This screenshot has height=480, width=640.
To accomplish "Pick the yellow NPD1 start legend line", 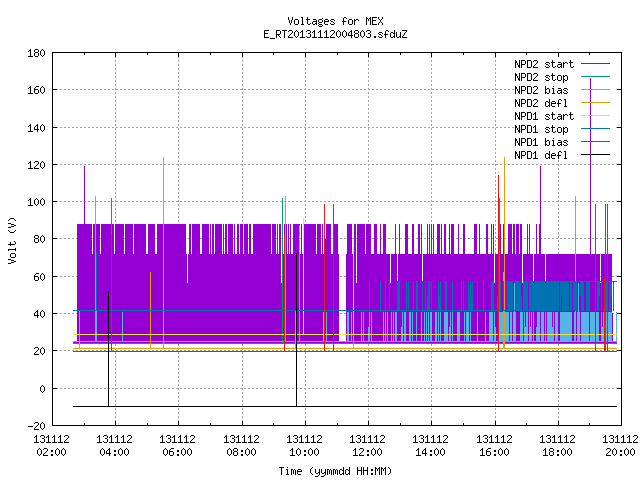I will click(595, 116).
